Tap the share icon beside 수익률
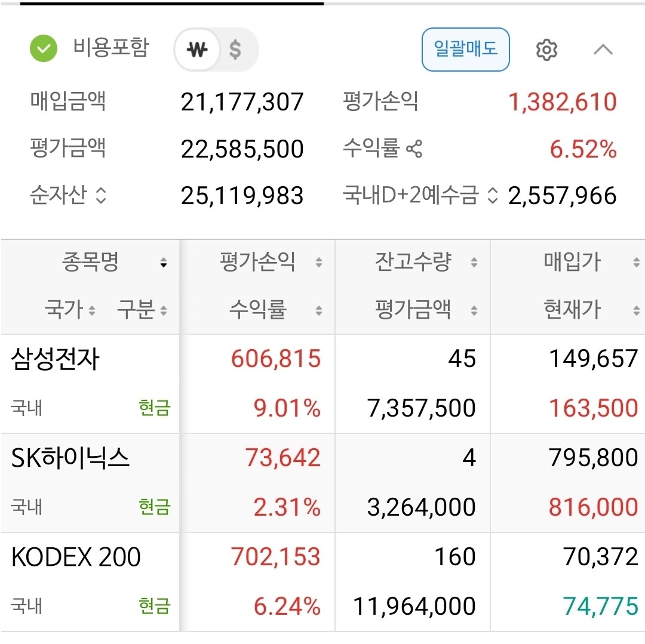 (x=414, y=149)
